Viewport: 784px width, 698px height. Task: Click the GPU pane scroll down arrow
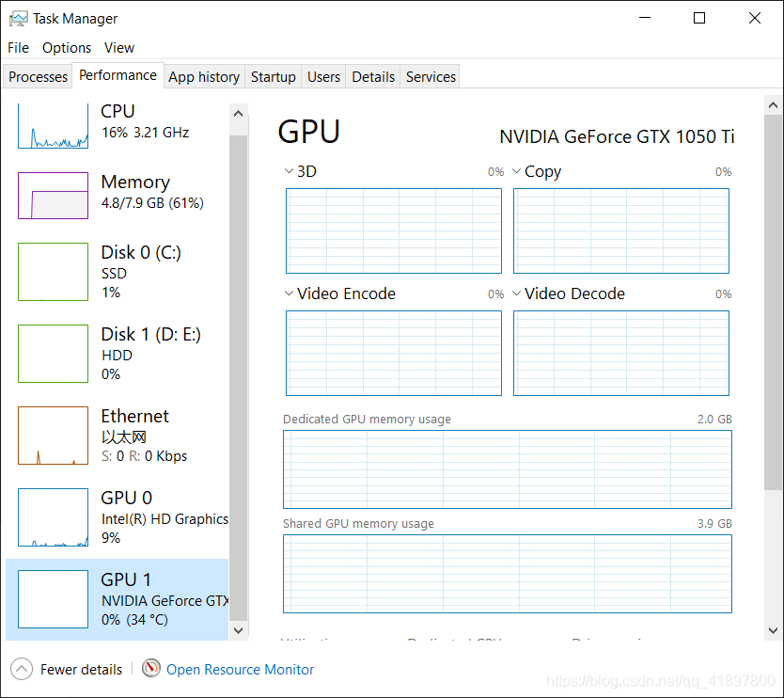(x=773, y=630)
